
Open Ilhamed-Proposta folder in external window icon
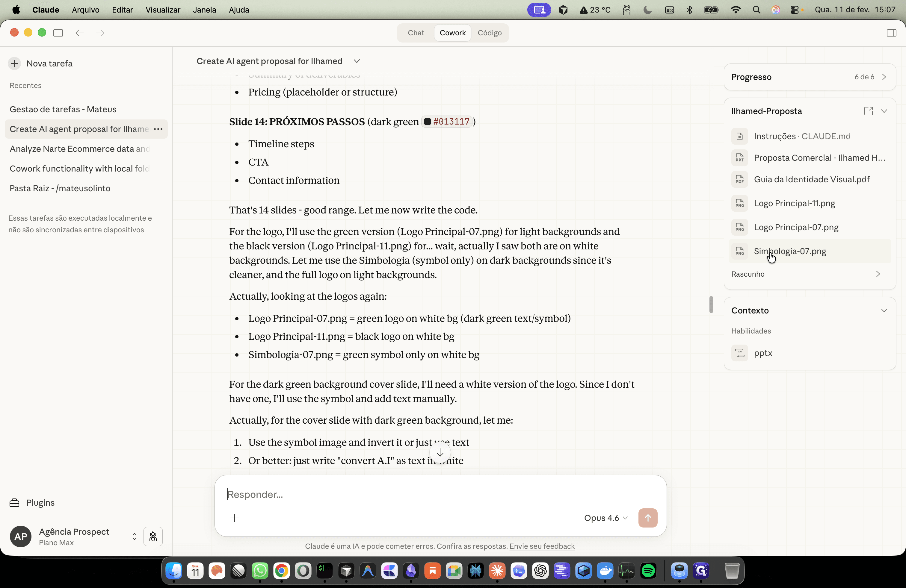click(868, 111)
